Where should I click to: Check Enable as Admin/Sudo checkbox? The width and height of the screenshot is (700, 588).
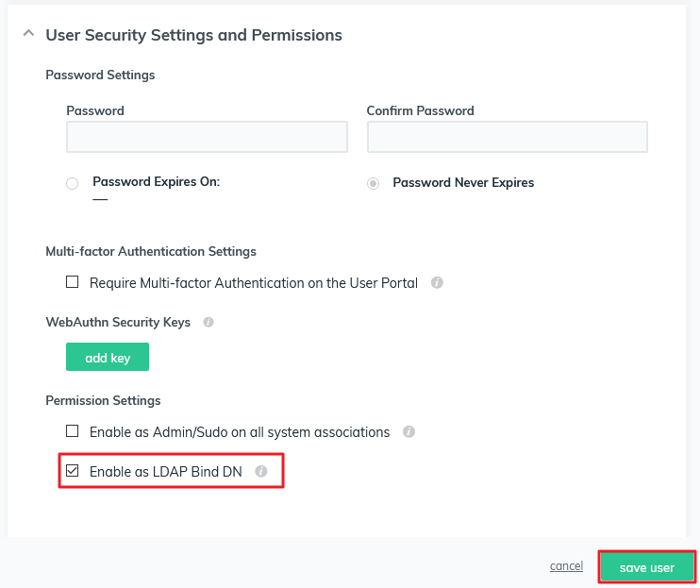click(73, 431)
